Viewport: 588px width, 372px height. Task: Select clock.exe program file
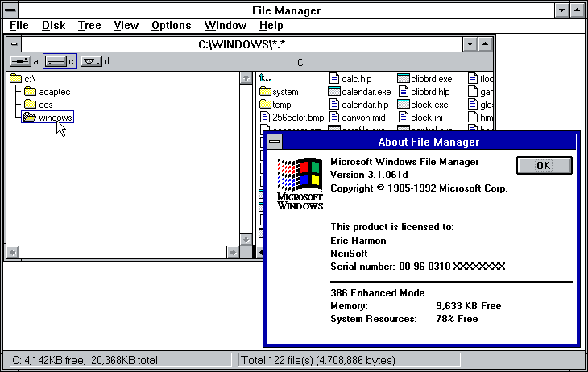[423, 105]
